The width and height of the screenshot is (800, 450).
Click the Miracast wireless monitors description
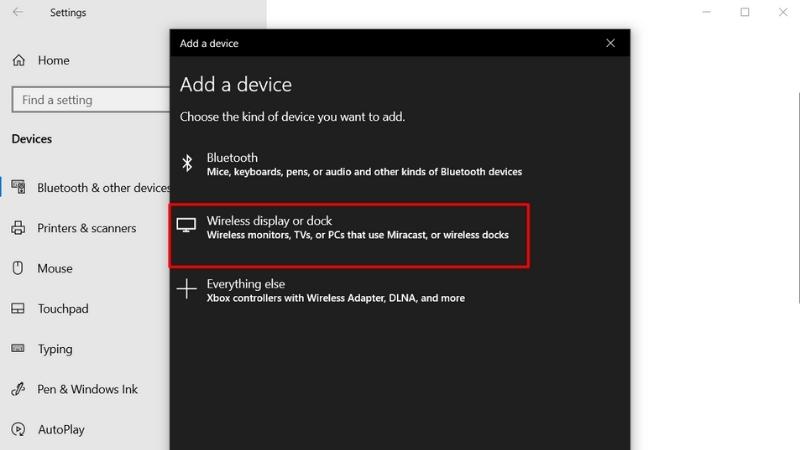tap(358, 235)
